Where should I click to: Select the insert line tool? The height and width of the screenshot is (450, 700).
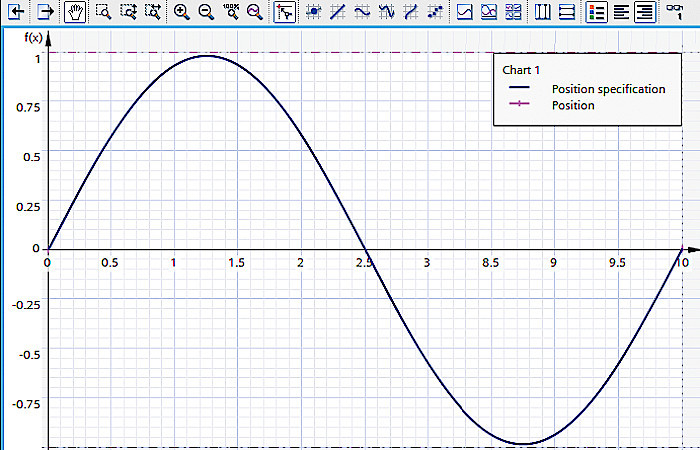(338, 12)
